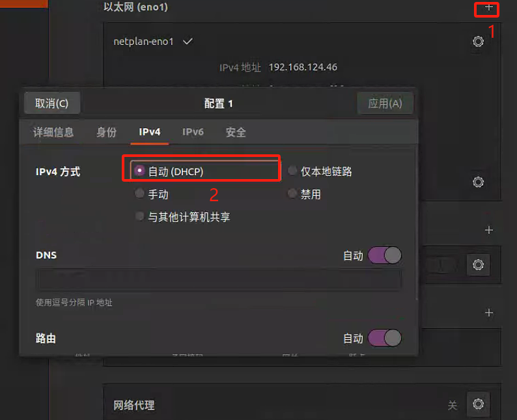Select 仅本地链路 link-local option
The width and height of the screenshot is (517, 420).
click(x=320, y=171)
